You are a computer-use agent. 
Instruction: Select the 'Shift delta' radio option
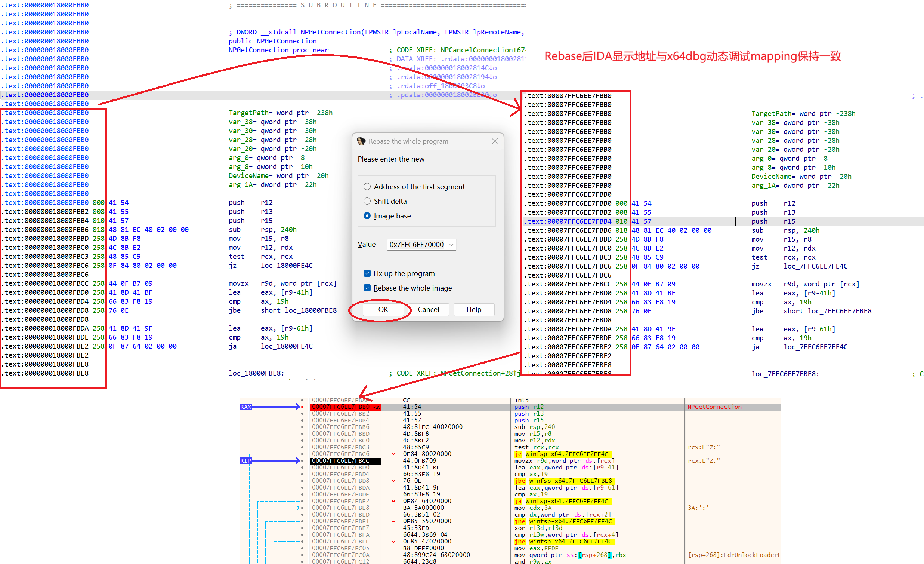367,201
